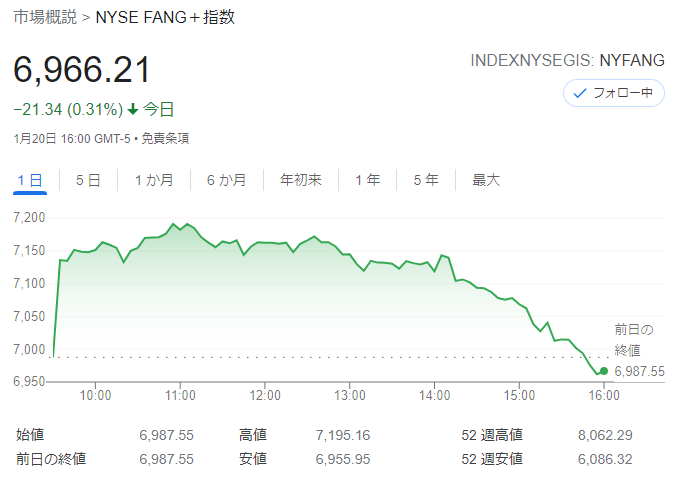Click the NYSE FANG+指数 breadcrumb title
Viewport: 684px width, 483px height.
(165, 17)
